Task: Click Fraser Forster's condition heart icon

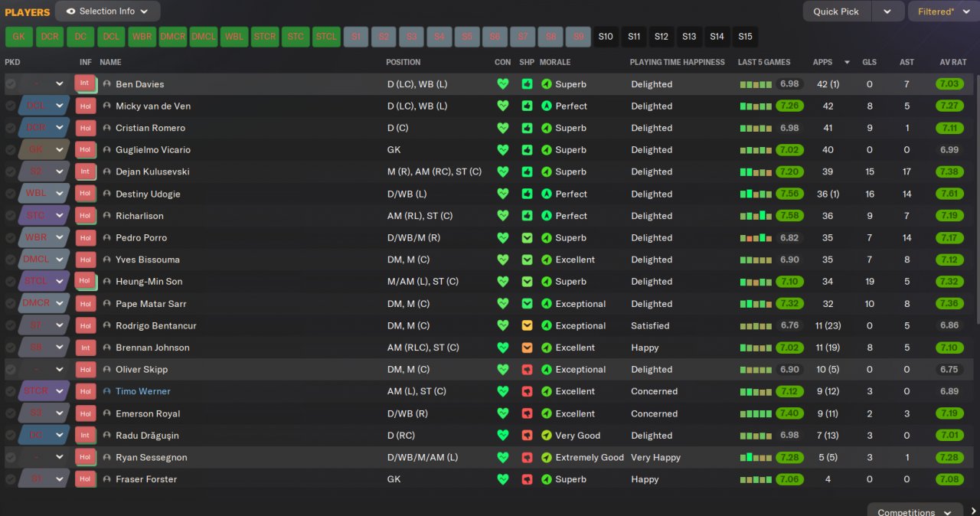Action: coord(503,479)
